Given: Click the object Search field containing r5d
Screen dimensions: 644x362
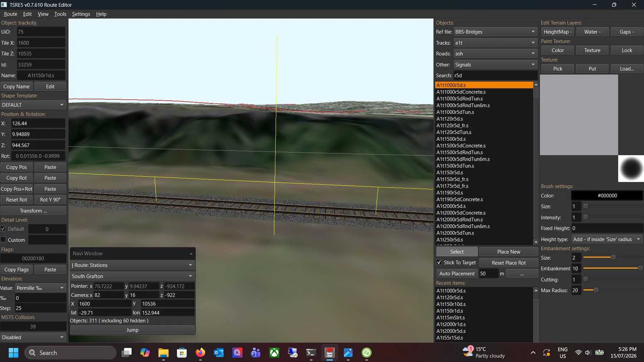Looking at the screenshot, I should click(496, 75).
